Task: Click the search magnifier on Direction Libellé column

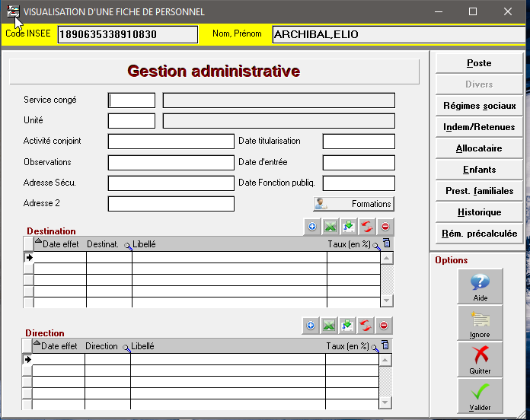Action: 126,348
